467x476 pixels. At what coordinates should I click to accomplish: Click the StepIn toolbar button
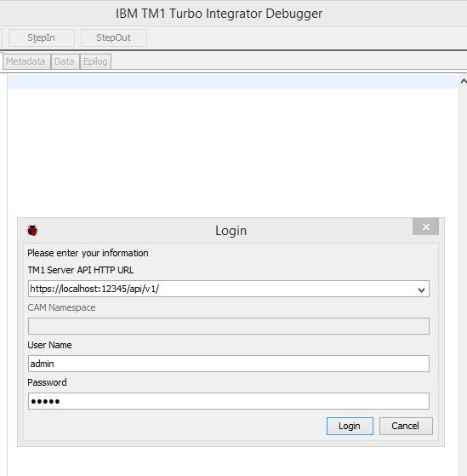tap(42, 38)
